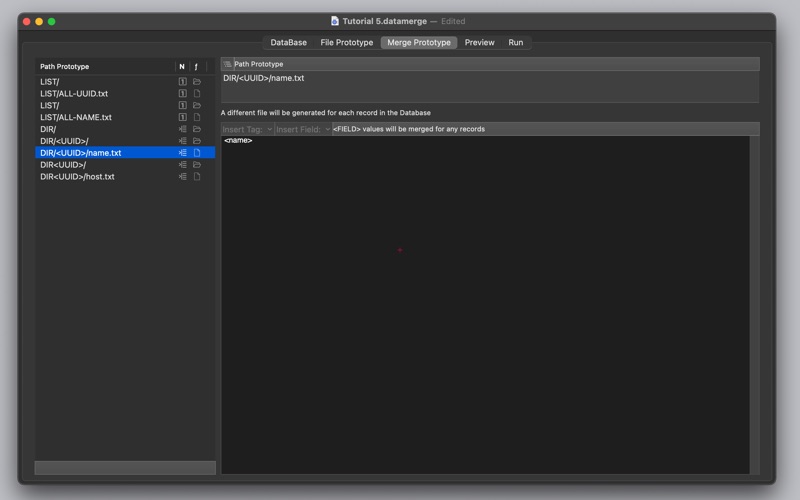Click the file icon on DIR<UUID>/host.txt row
800x500 pixels.
pos(196,177)
